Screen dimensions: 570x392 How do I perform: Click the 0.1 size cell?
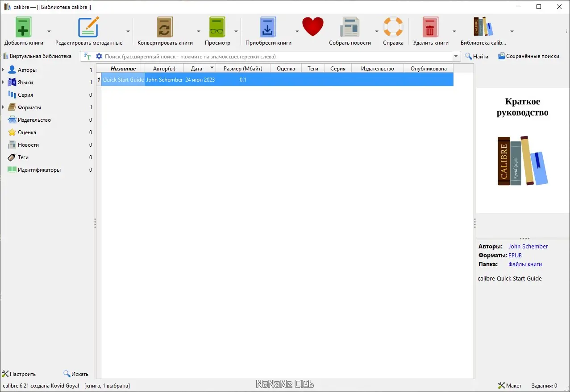243,79
